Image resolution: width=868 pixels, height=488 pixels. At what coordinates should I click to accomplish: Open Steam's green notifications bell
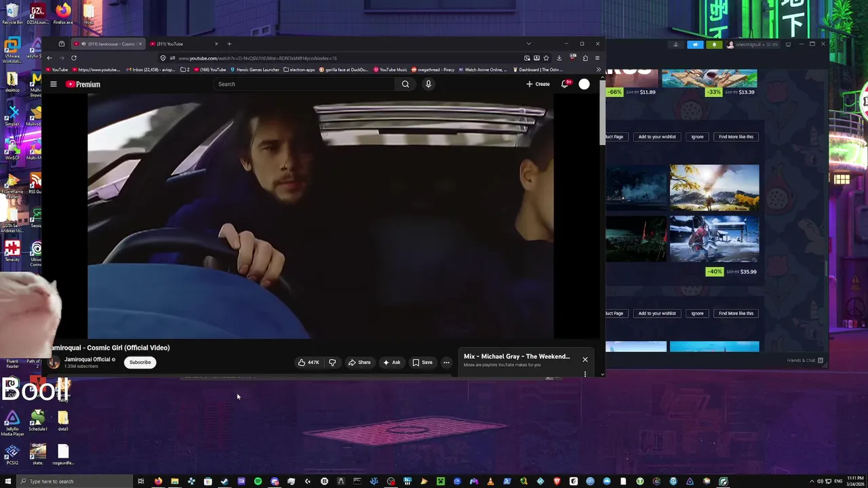point(714,44)
